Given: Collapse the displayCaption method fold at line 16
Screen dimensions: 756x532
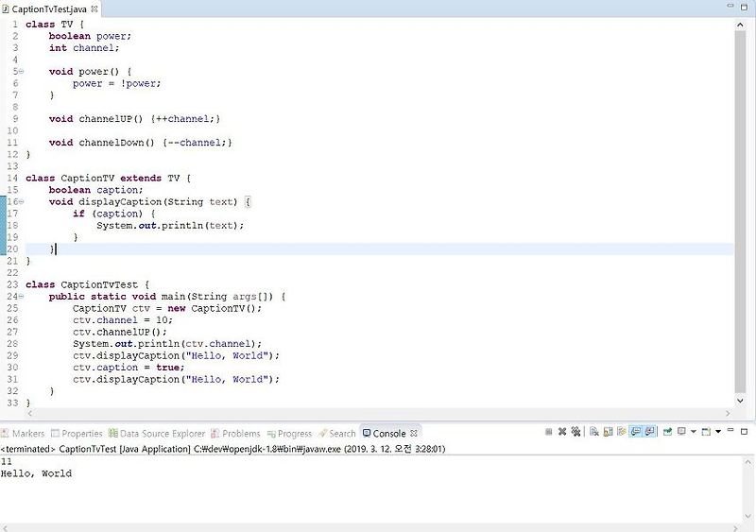Looking at the screenshot, I should click(x=21, y=201).
